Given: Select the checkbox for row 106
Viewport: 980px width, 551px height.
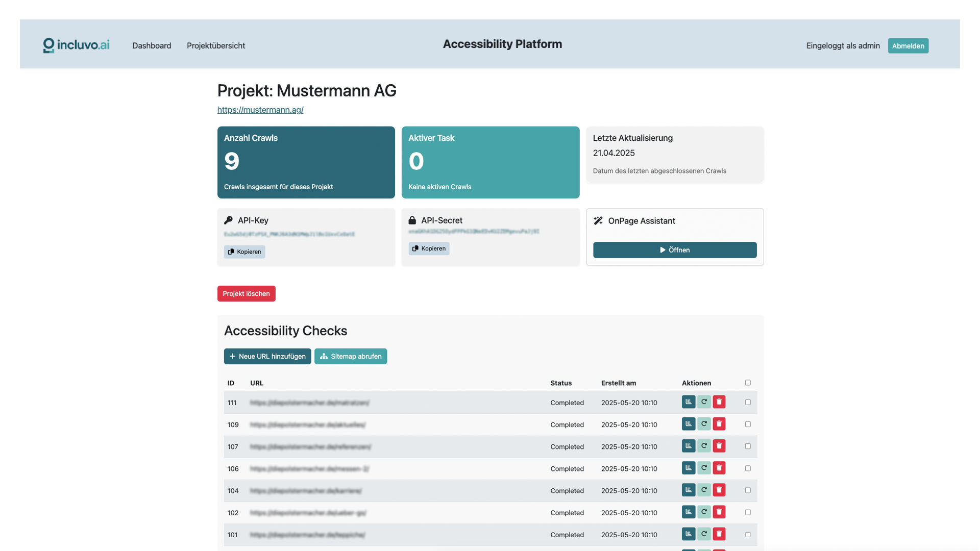Looking at the screenshot, I should (x=747, y=467).
